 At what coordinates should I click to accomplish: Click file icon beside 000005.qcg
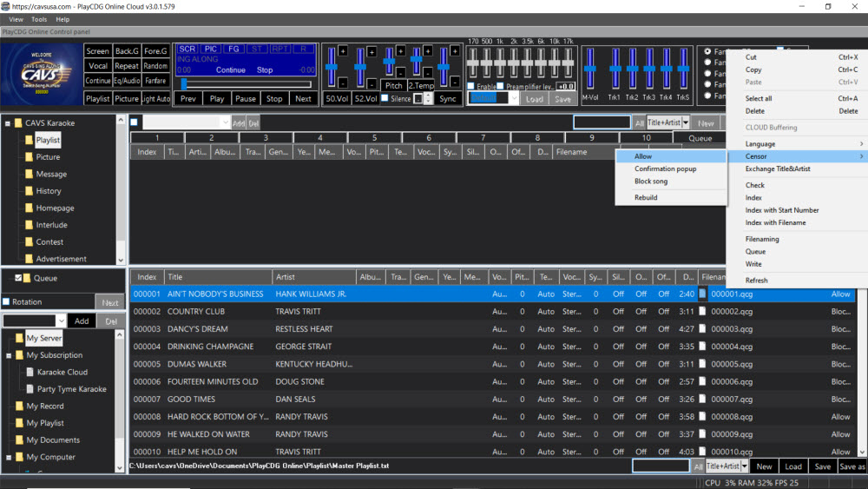(702, 364)
